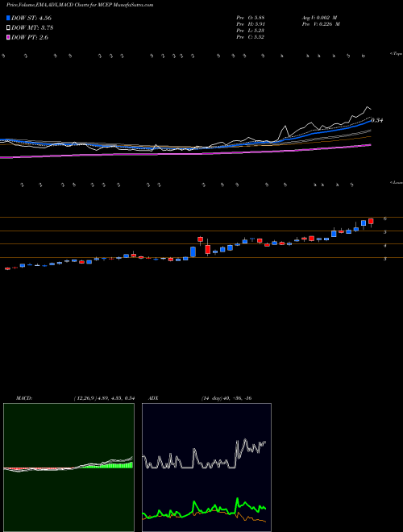This screenshot has height=532, width=403.
Task: Click the price axis label 5
Action: coord(385,232)
